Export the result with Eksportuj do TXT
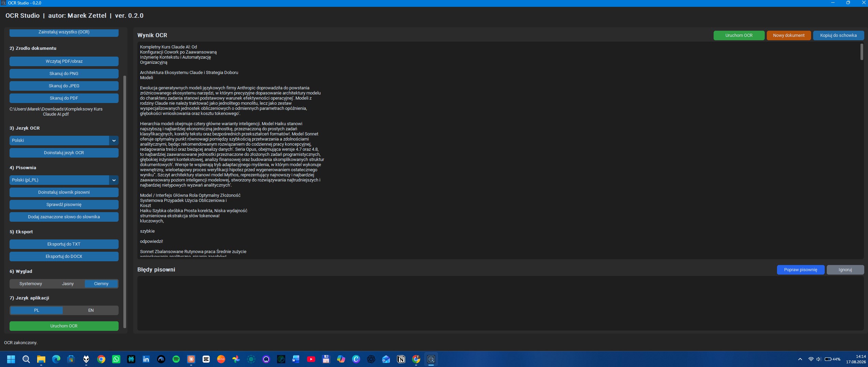Screen dimensions: 868x367 point(64,244)
